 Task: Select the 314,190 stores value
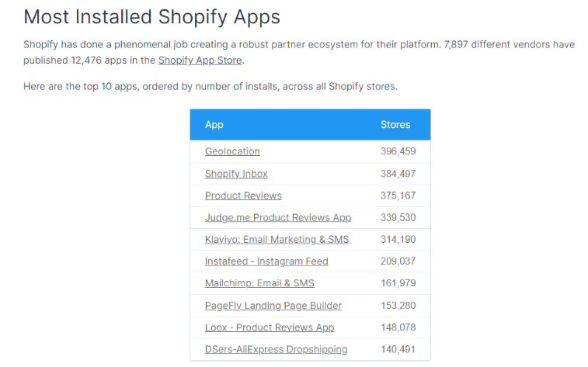398,239
